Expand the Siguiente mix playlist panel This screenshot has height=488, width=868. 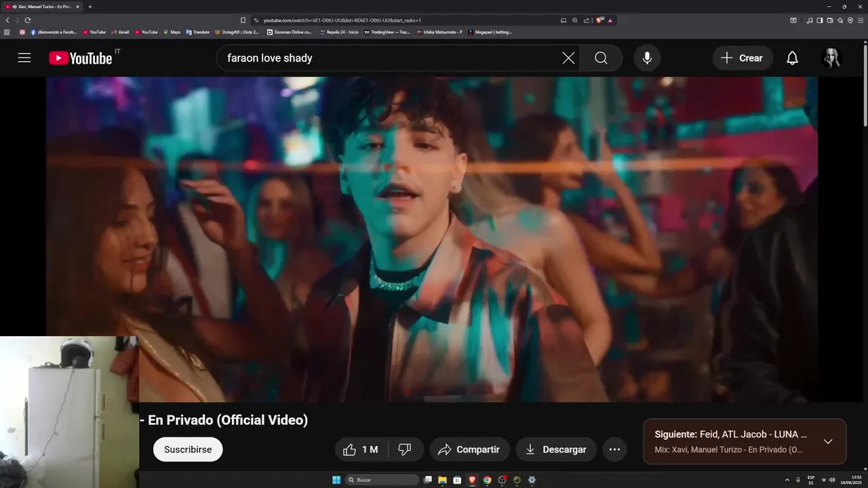(x=828, y=441)
